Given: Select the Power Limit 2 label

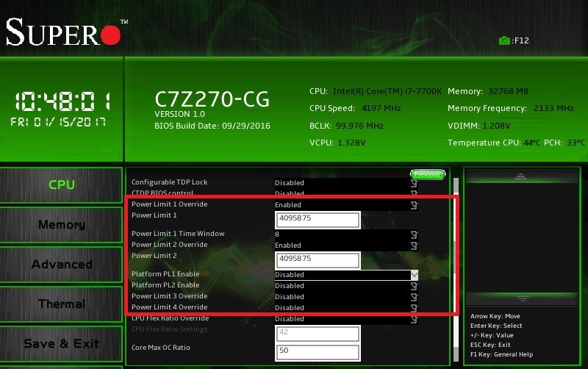Looking at the screenshot, I should 154,256.
